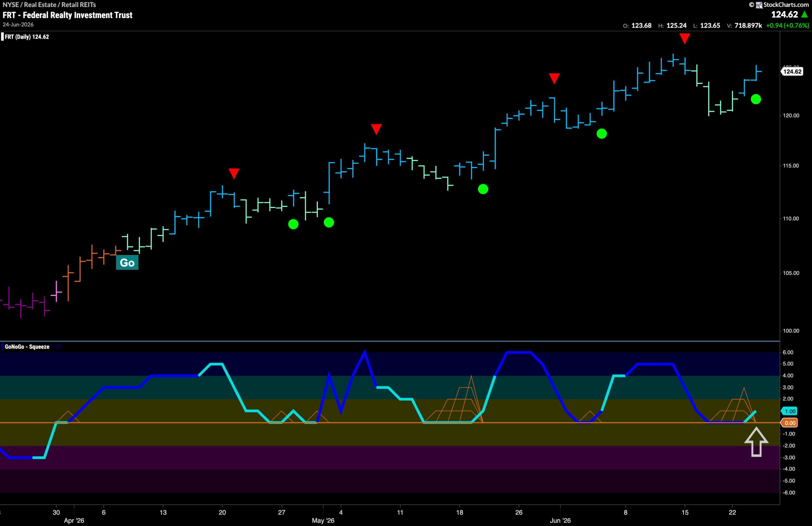The image size is (812, 526).
Task: Click the teal 'Go' trend label box
Action: pyautogui.click(x=127, y=263)
